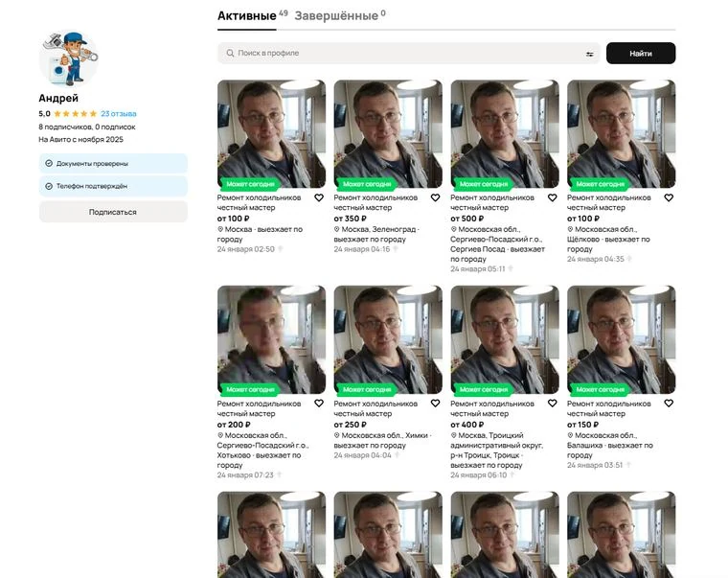This screenshot has width=728, height=578.
Task: Click the price от 500 ₽
Action: (466, 219)
